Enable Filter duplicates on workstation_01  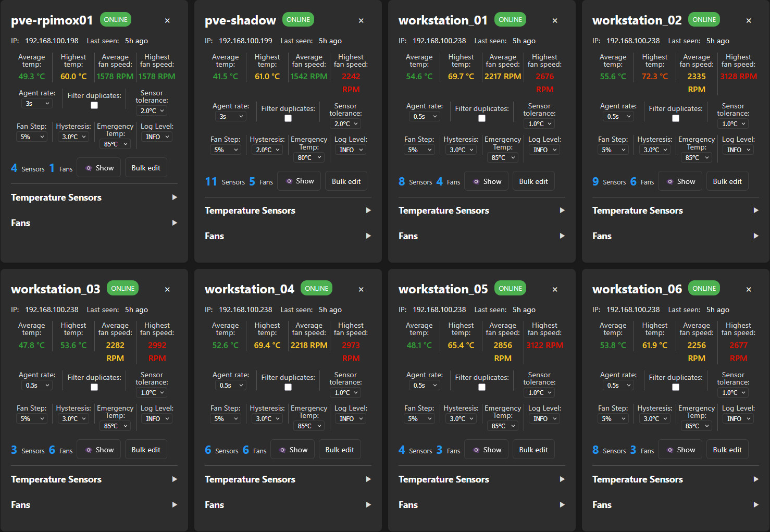482,118
